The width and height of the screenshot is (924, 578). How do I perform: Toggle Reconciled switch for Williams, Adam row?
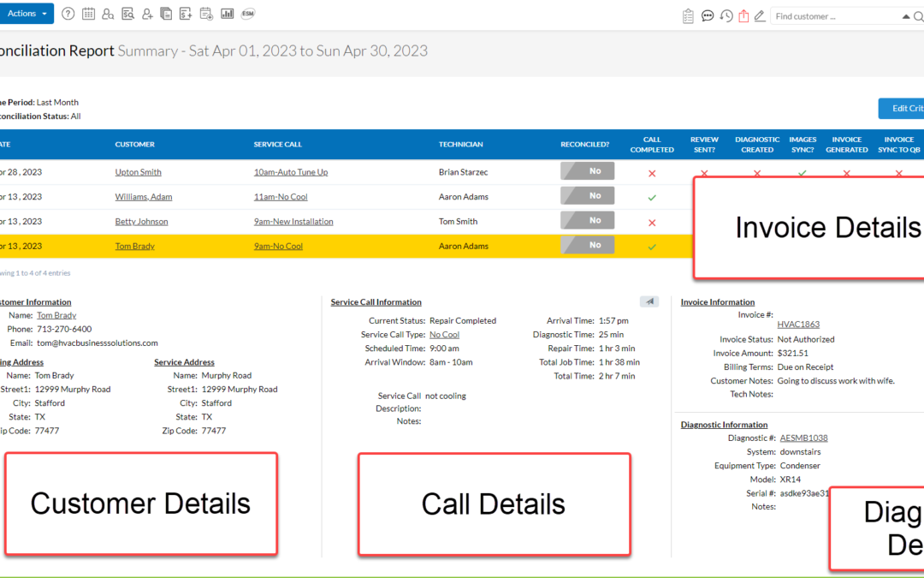pos(588,196)
